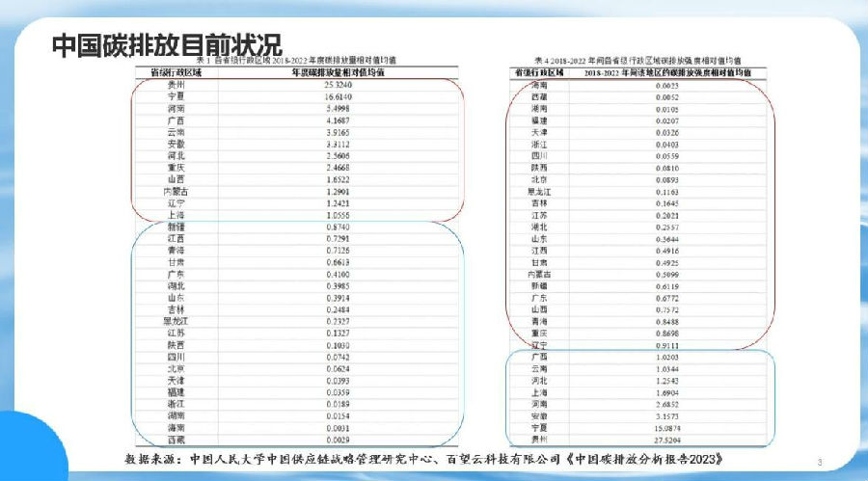Screen dimensions: 868x481
Task: Click the slide title 中国碳排放目前状况
Action: (165, 44)
